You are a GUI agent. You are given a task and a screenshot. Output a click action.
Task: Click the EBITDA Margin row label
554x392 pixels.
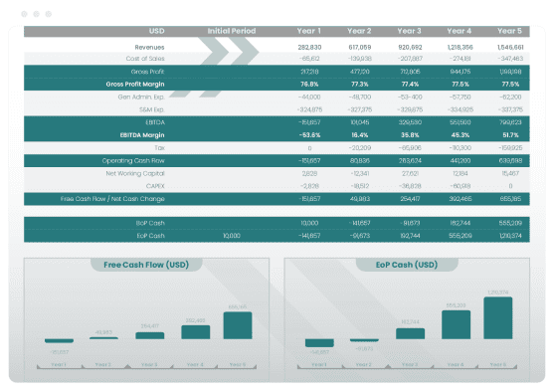[142, 135]
